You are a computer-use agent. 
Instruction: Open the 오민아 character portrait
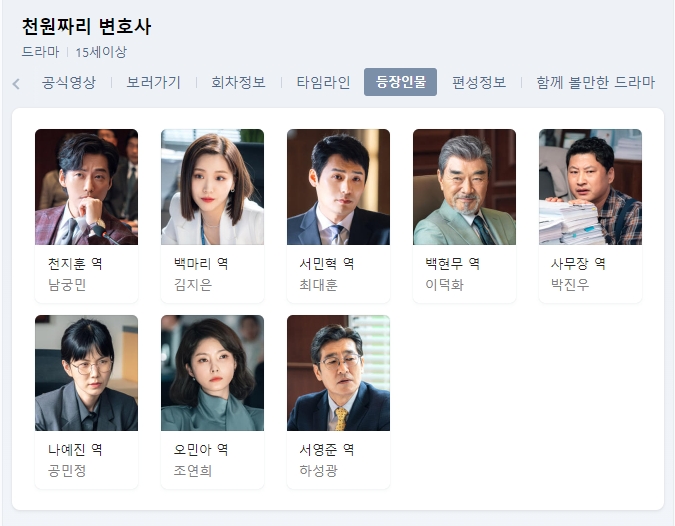click(x=213, y=373)
